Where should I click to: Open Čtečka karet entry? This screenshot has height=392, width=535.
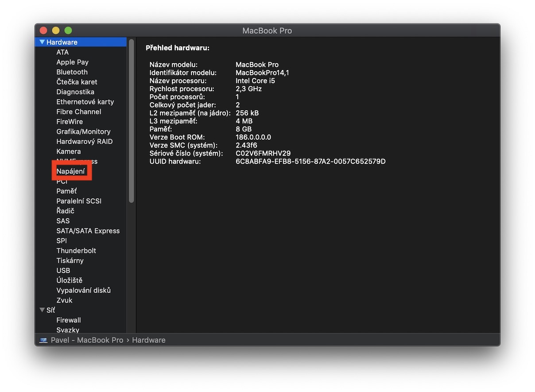coord(77,82)
